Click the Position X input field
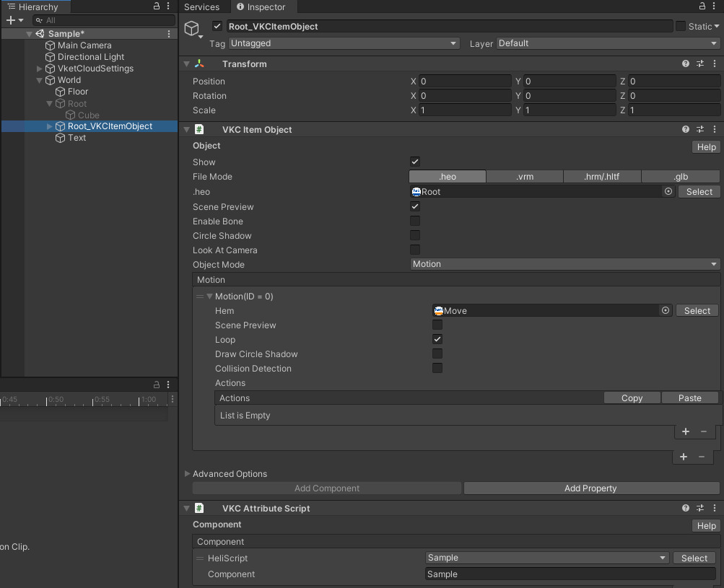Screen dimensions: 724x588 (x=464, y=82)
